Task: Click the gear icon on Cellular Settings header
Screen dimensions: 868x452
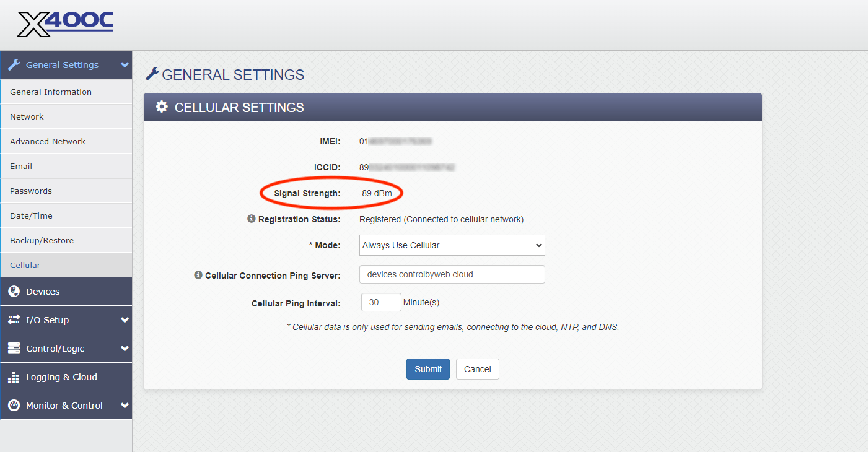Action: 161,106
